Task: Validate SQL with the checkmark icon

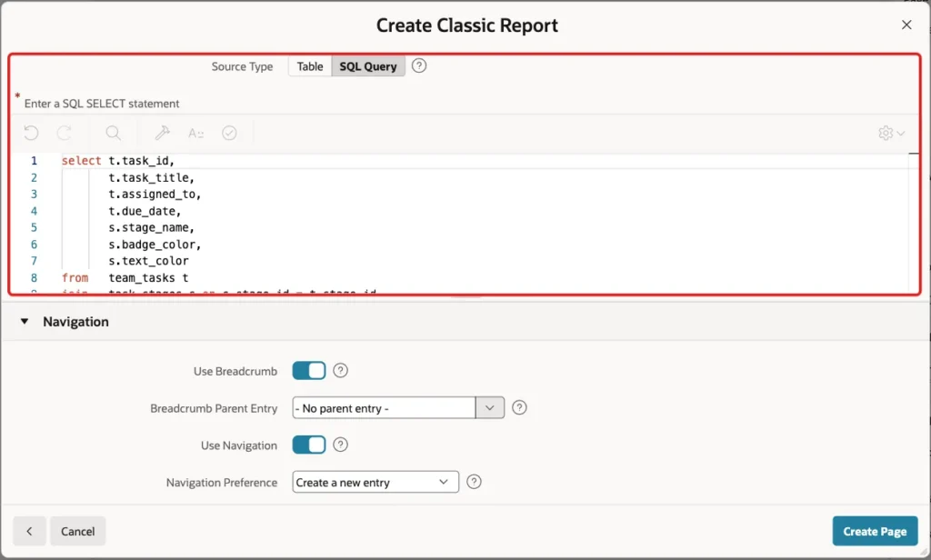Action: point(229,133)
